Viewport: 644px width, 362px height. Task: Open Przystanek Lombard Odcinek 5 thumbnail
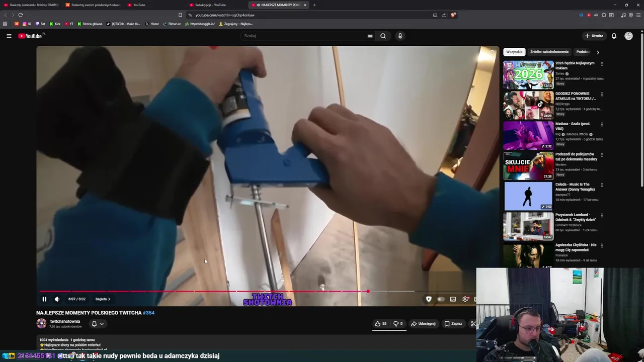click(528, 226)
